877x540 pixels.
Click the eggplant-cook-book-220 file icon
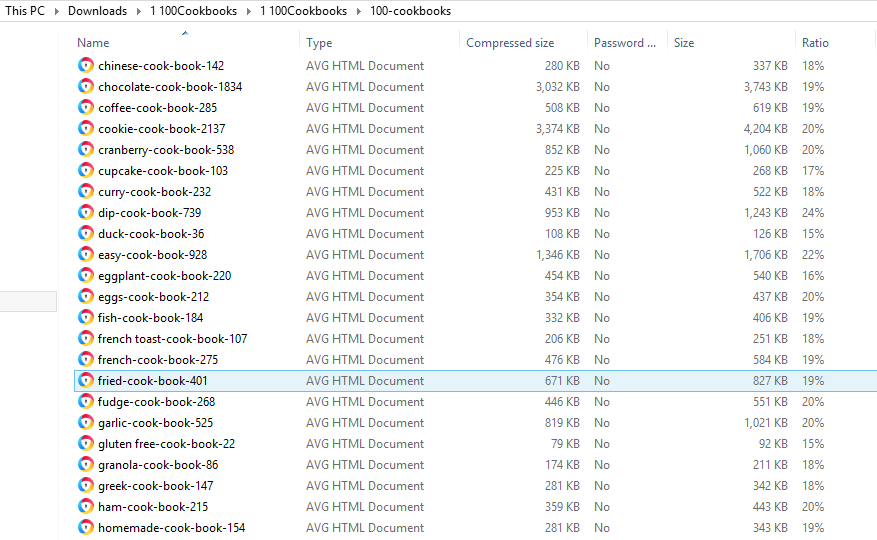pos(86,275)
